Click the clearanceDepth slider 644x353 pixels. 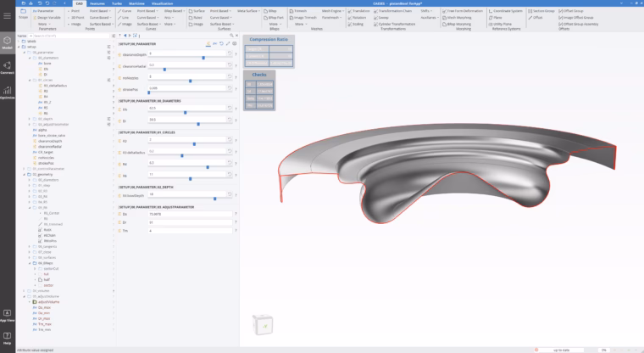[x=188, y=58]
